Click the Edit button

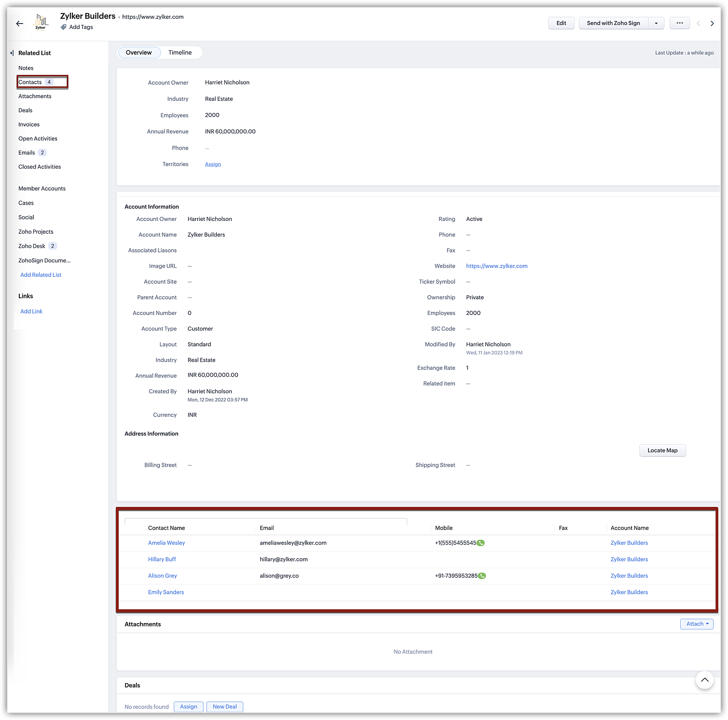tap(561, 23)
